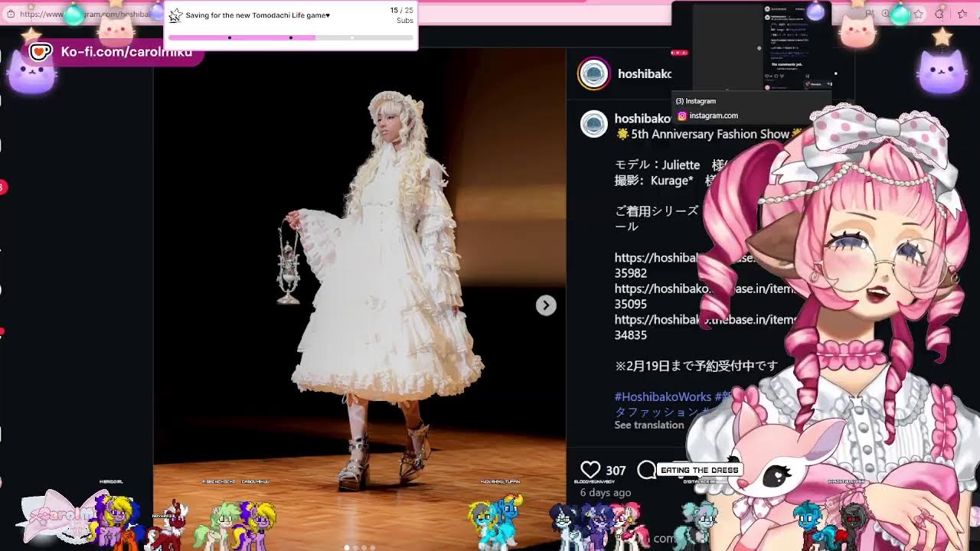
Task: Click the EATING THE DRESS speech bubble
Action: point(700,470)
